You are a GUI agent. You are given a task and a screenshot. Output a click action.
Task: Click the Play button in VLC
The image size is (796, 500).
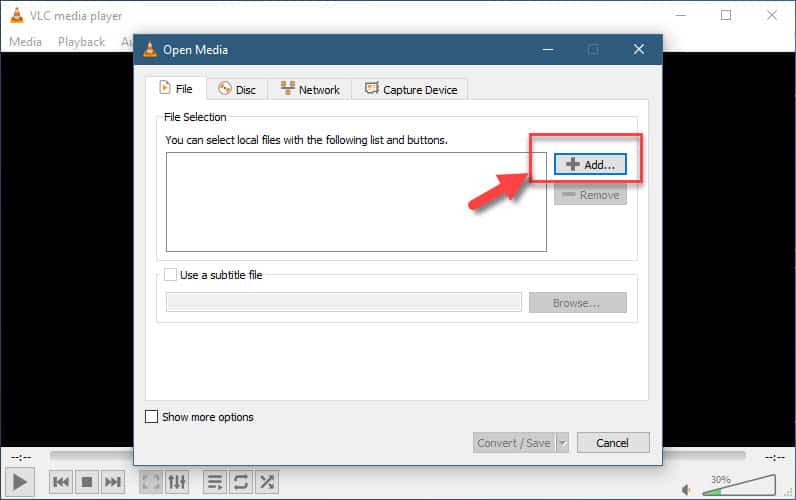[x=19, y=482]
